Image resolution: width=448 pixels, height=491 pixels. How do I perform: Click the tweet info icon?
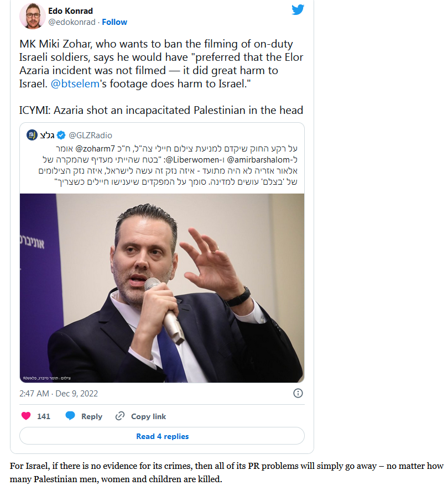pyautogui.click(x=298, y=393)
